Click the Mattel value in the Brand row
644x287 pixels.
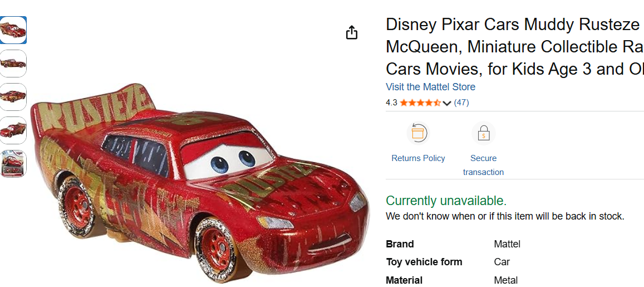click(507, 244)
